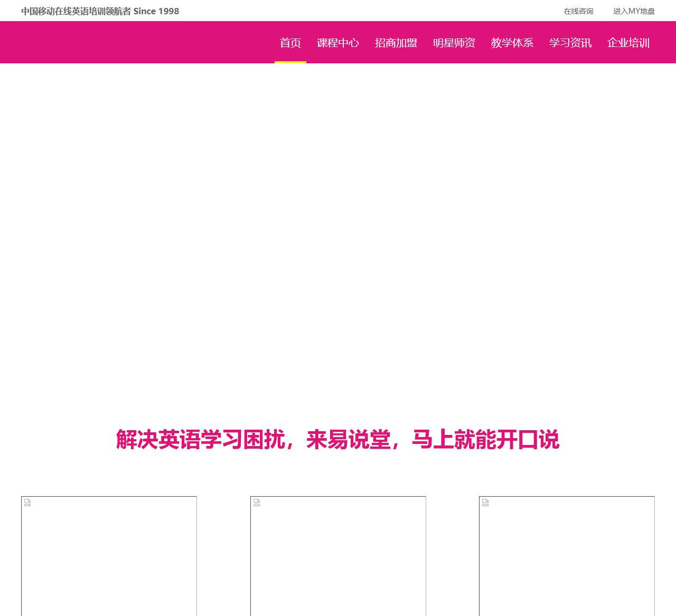Open the 明星师资 page
This screenshot has height=616, width=676.
pyautogui.click(x=454, y=43)
